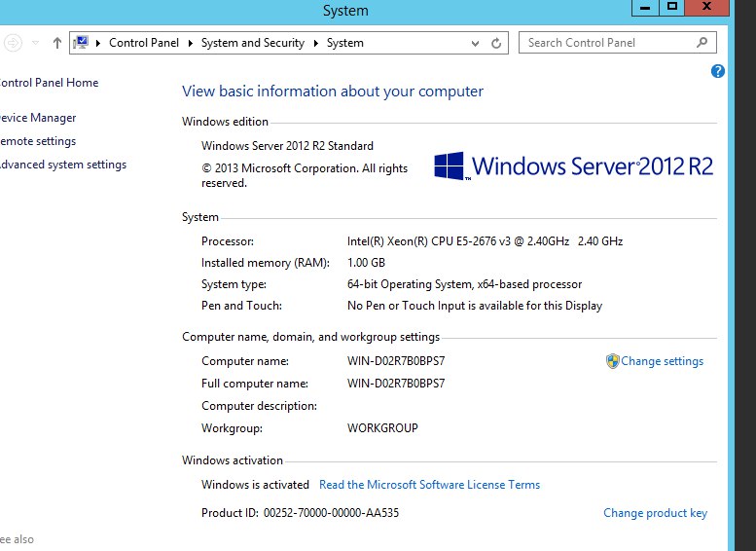Image resolution: width=756 pixels, height=551 pixels.
Task: Click Full computer name value WIN-D02R7B0BPS7
Action: click(396, 384)
